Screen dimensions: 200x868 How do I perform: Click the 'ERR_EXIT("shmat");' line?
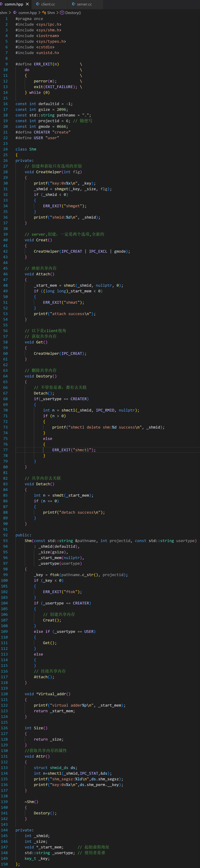point(64,302)
